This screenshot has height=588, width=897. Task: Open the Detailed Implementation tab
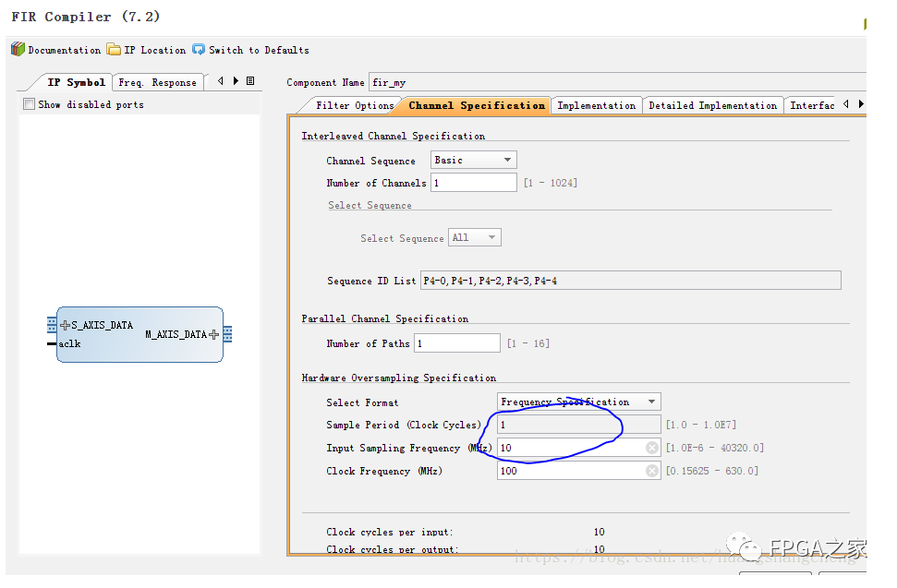(x=712, y=105)
